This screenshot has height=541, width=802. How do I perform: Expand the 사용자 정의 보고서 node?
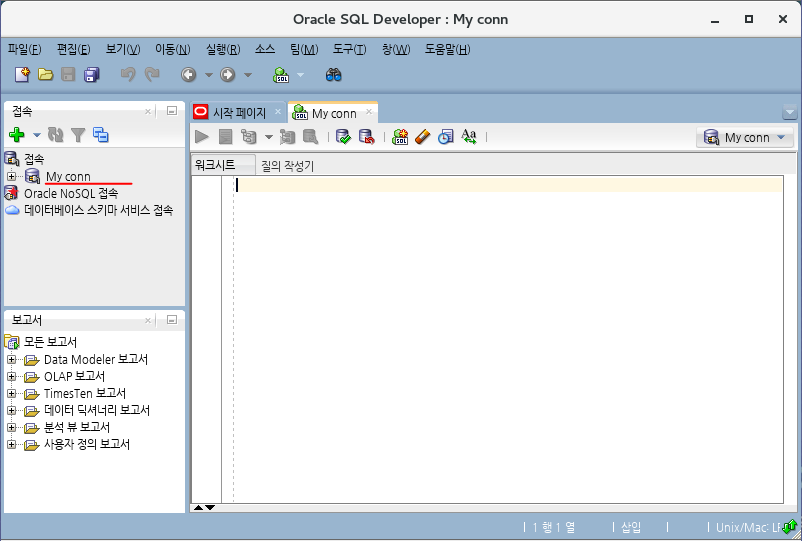coord(11,444)
